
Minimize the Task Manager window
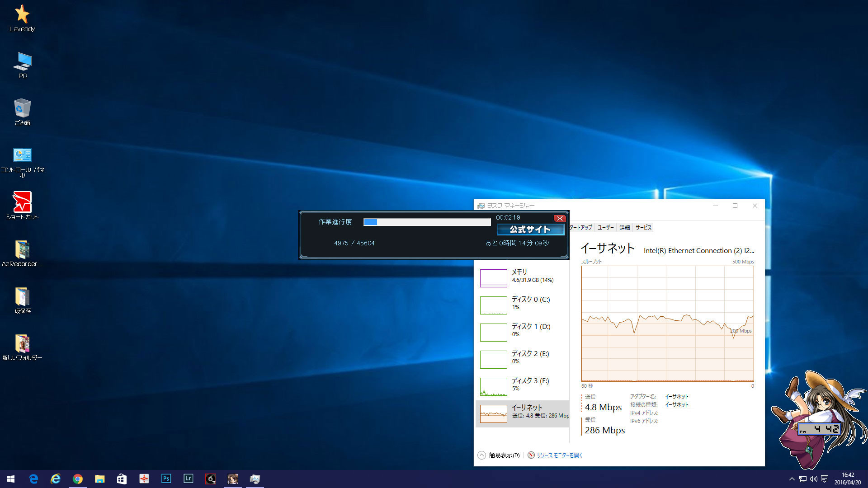click(x=715, y=206)
